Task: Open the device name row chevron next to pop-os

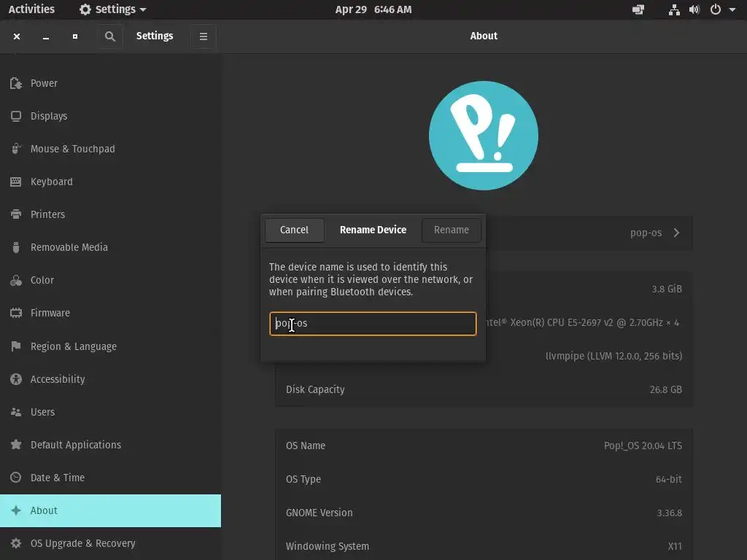Action: coord(676,233)
